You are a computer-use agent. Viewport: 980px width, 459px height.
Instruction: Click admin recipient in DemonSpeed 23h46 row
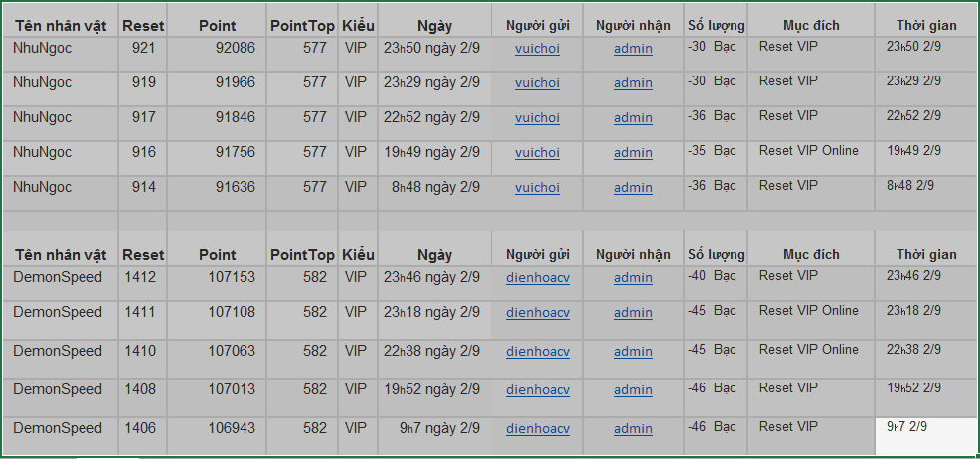coord(633,278)
